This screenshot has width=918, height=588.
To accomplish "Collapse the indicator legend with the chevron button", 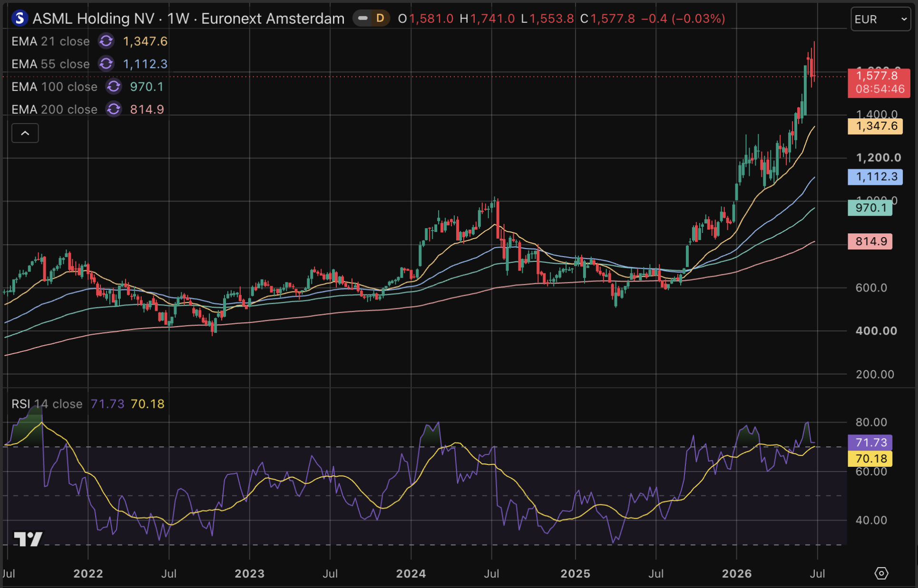I will (x=25, y=133).
